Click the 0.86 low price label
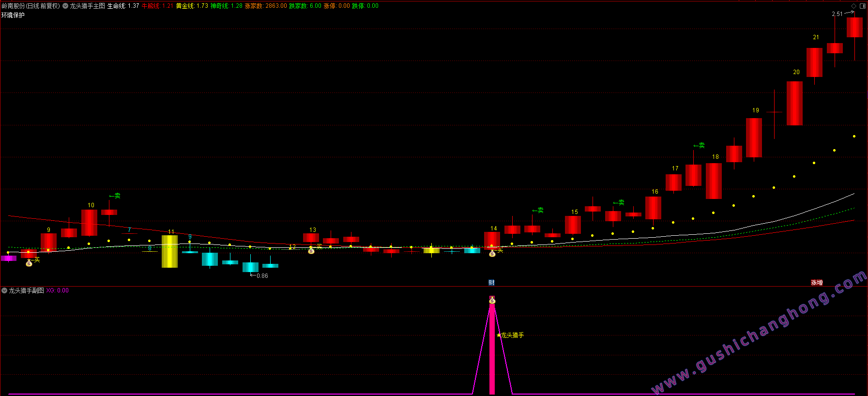This screenshot has width=868, height=396. 262,276
